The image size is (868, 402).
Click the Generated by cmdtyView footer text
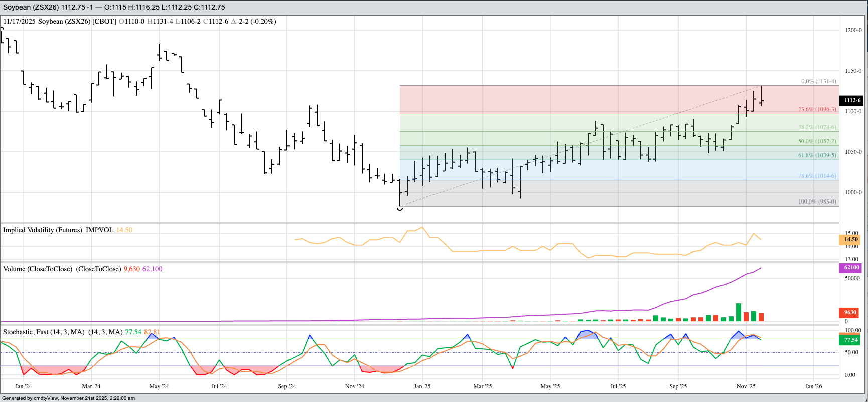[x=68, y=398]
